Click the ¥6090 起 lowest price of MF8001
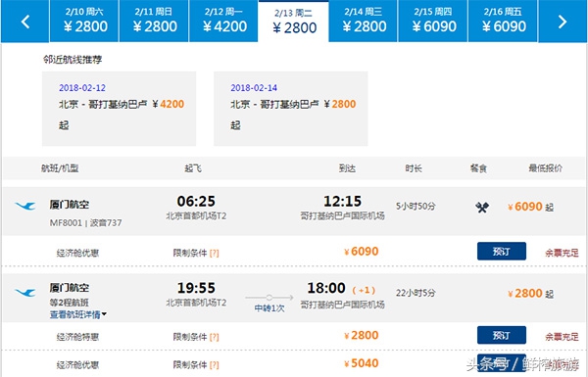The image size is (588, 377). [530, 207]
